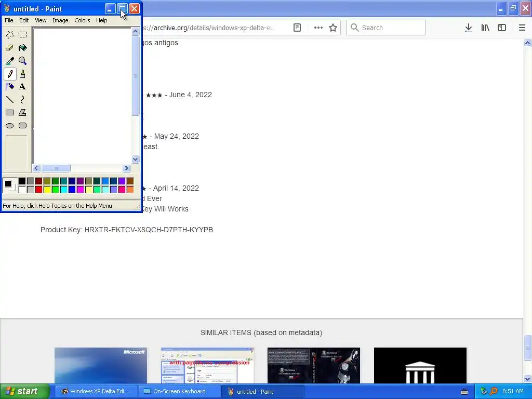Screen dimensions: 532x399
Task: Select the Pencil tool in Paint
Action: pos(10,74)
